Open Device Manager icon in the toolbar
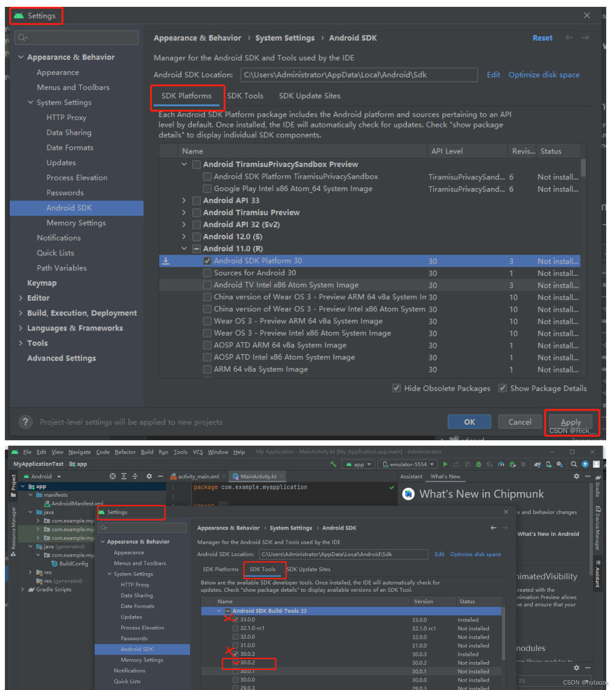The height and width of the screenshot is (690, 616). [x=549, y=464]
